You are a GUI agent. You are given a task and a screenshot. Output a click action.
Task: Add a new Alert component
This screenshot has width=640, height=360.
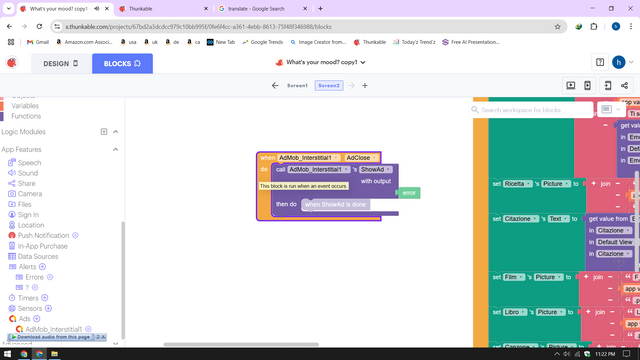click(x=42, y=267)
